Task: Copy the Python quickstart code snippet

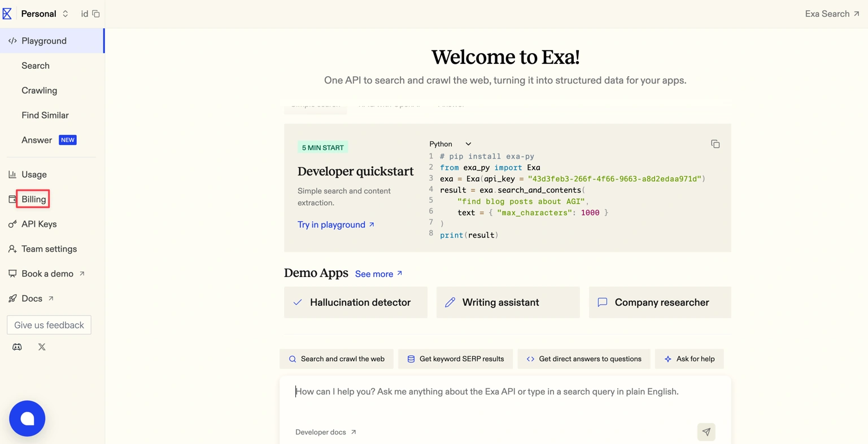Action: tap(715, 144)
